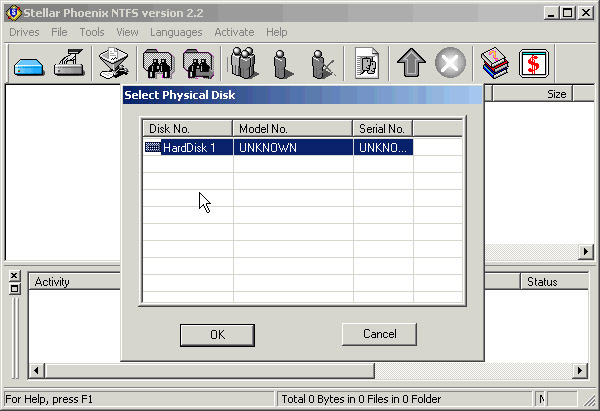
Task: Sort by Serial No. column header
Action: click(x=383, y=129)
